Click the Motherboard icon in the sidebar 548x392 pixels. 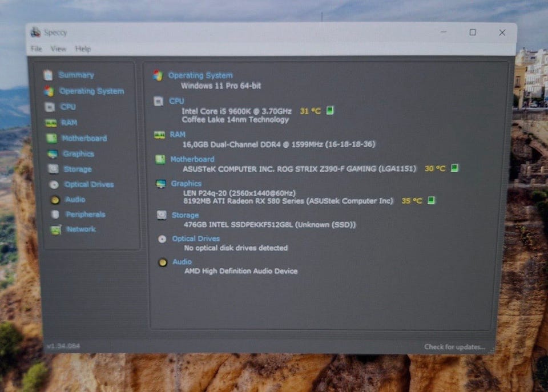(52, 138)
